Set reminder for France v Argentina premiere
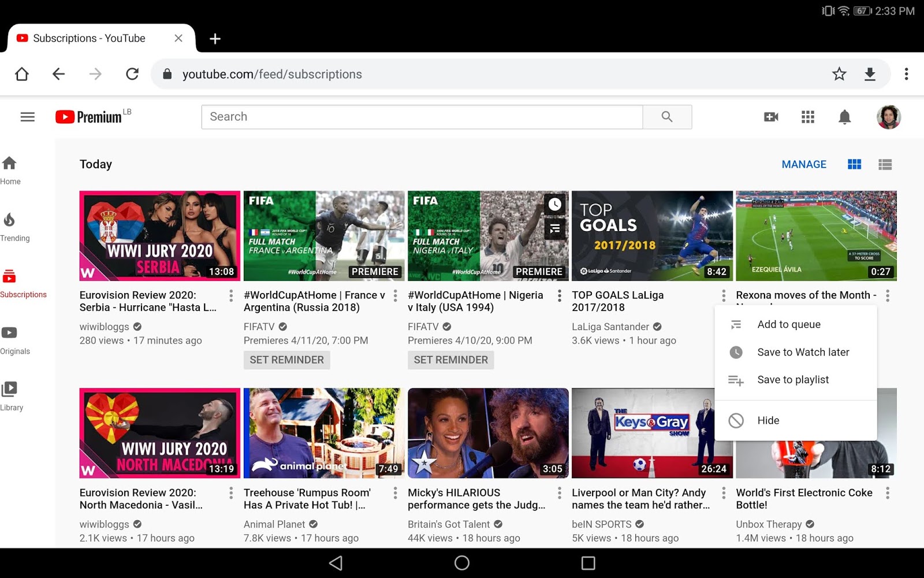This screenshot has height=578, width=924. 287,360
